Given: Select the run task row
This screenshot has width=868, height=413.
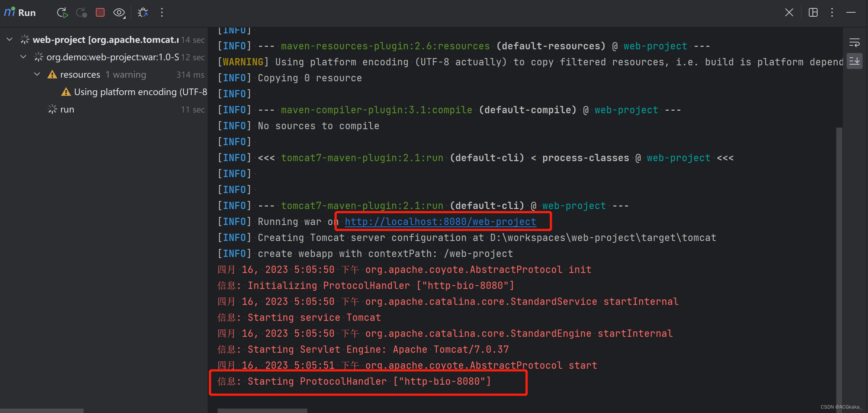Looking at the screenshot, I should pos(104,109).
